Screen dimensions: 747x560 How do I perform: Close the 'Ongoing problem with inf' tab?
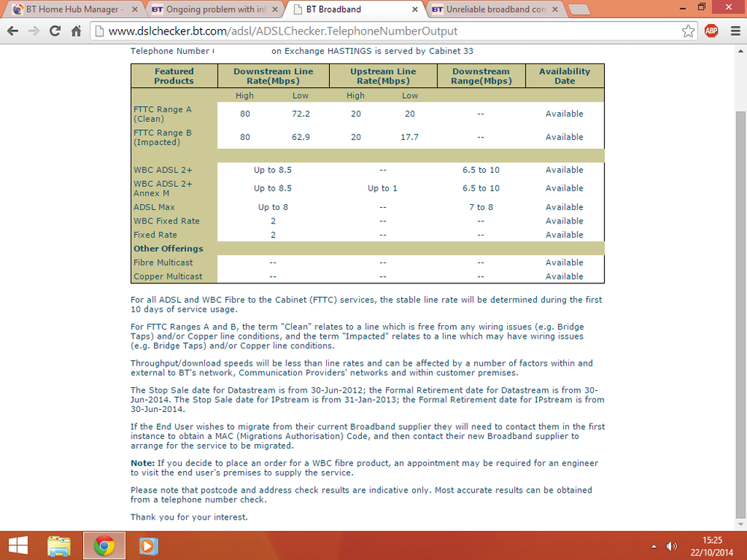(275, 9)
